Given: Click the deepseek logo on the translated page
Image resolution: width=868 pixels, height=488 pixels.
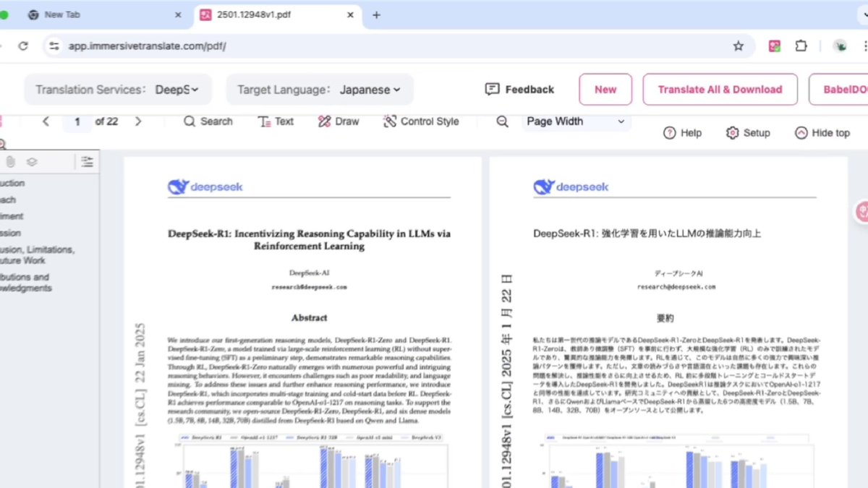Looking at the screenshot, I should click(571, 187).
